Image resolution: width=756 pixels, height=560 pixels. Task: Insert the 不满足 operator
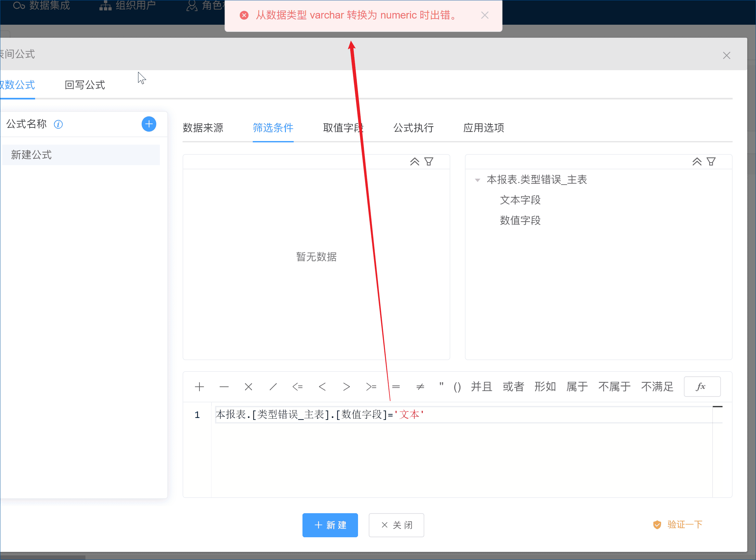coord(657,387)
